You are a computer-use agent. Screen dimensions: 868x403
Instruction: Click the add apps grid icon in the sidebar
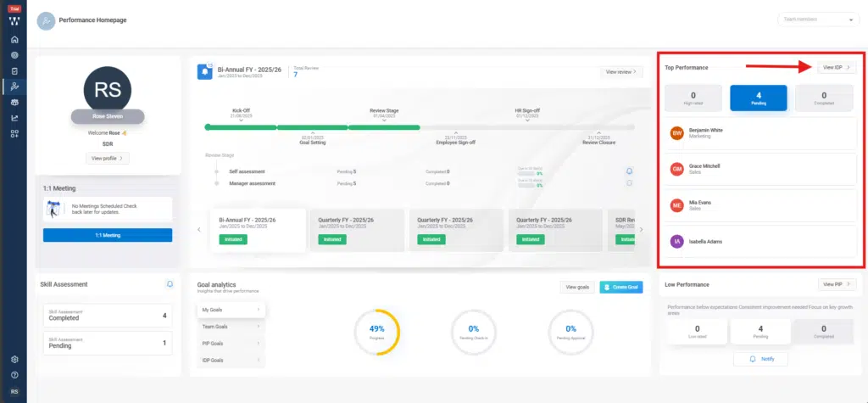pyautogui.click(x=15, y=133)
